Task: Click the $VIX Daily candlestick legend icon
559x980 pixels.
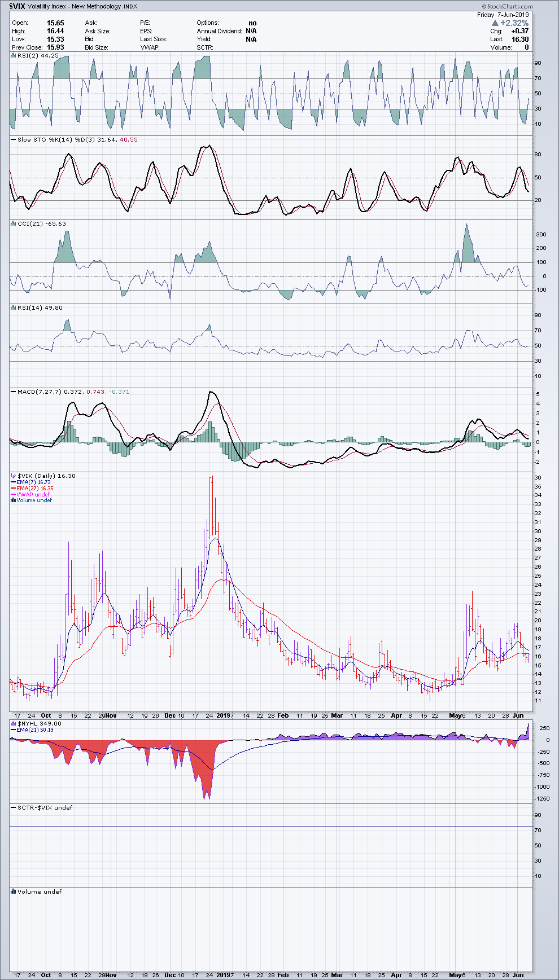Action: (14, 476)
